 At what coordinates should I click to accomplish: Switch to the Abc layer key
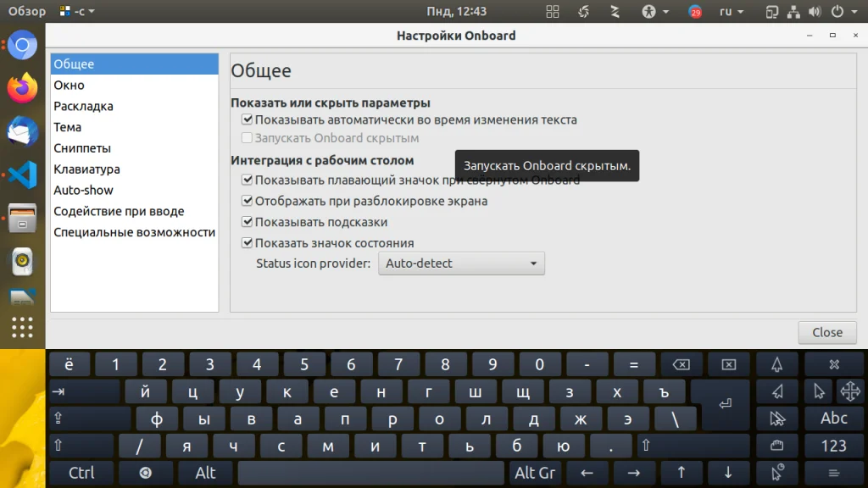834,419
